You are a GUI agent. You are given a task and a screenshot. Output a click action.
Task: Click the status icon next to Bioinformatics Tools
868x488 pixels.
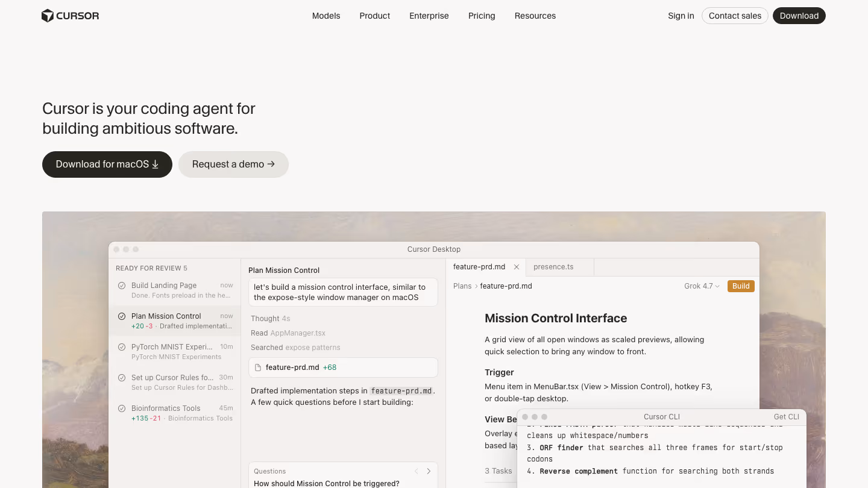[x=122, y=408]
